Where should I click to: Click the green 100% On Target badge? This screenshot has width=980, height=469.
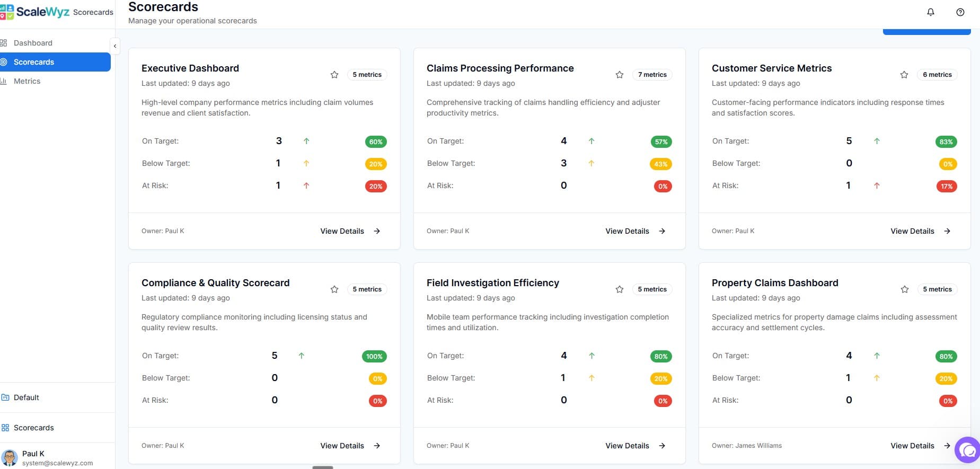[x=374, y=357]
